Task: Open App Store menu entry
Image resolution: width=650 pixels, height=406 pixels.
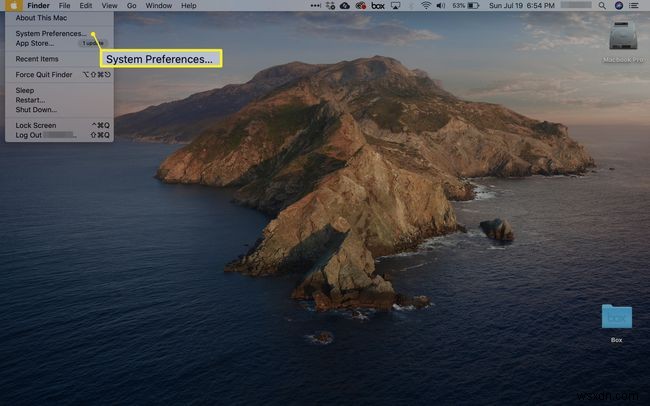Action: [x=35, y=43]
